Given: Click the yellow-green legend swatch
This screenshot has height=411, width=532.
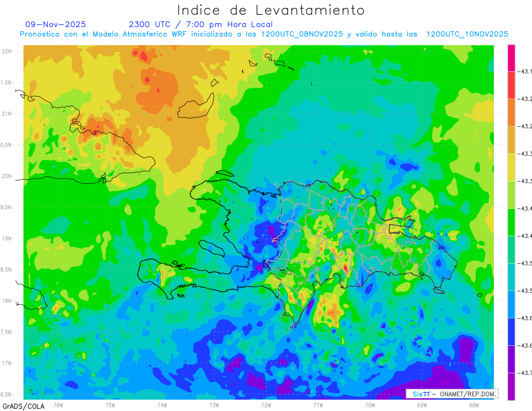Looking at the screenshot, I should (511, 195).
